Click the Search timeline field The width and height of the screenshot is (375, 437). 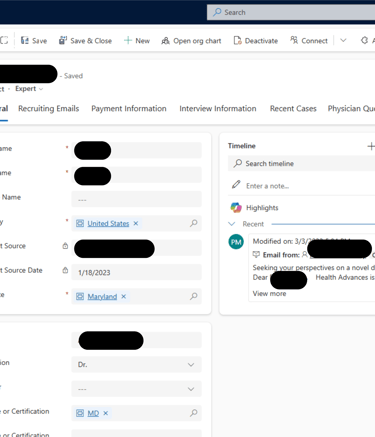[301, 163]
